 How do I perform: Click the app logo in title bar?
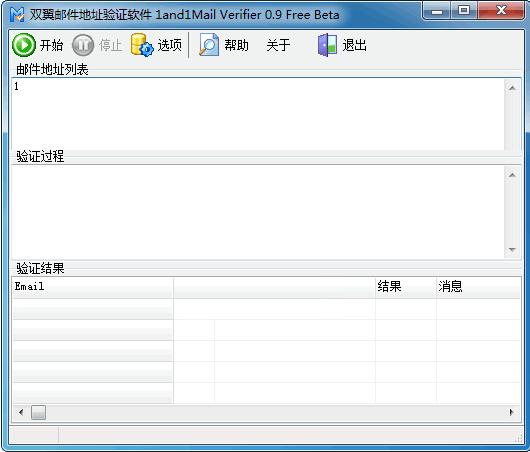click(17, 15)
